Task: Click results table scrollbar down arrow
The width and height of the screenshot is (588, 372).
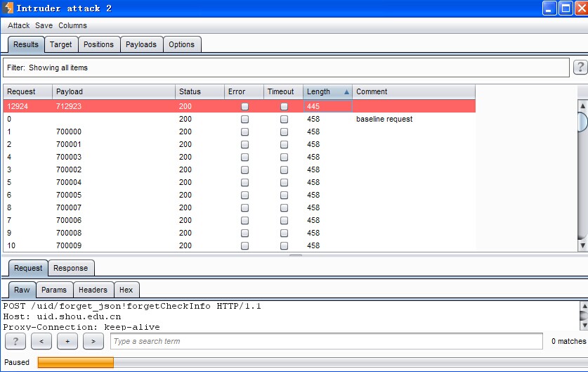Action: click(x=583, y=246)
